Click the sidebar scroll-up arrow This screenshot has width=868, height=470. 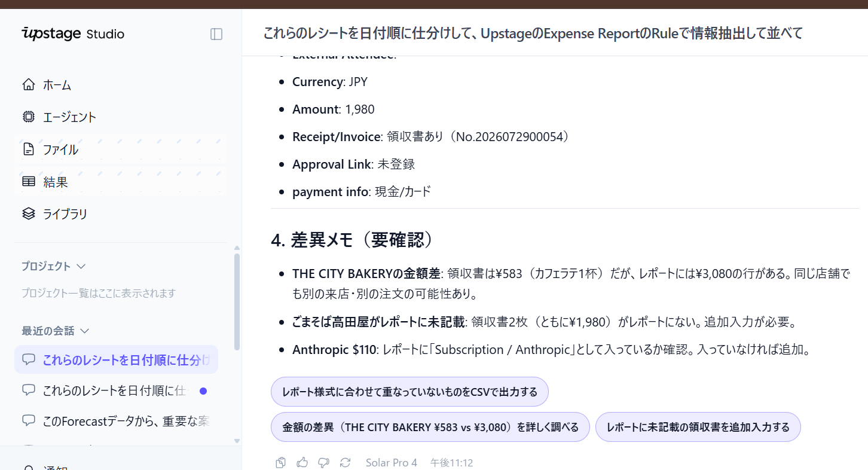[237, 248]
